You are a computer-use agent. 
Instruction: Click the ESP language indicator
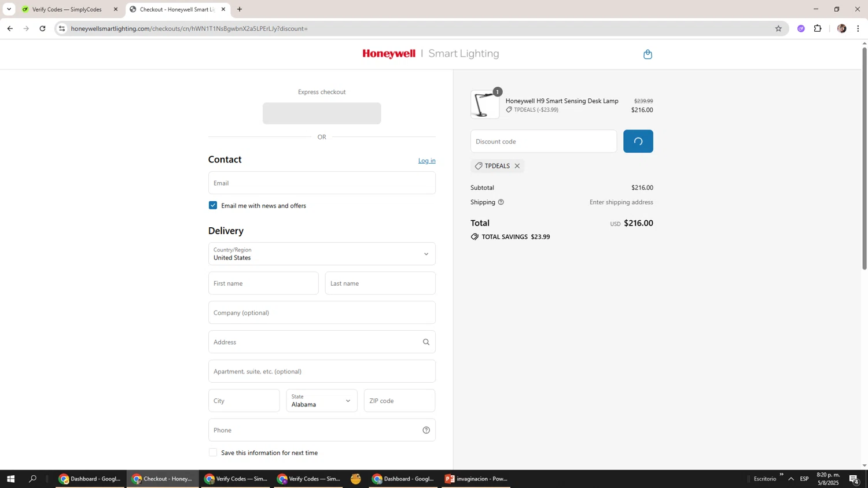point(804,479)
